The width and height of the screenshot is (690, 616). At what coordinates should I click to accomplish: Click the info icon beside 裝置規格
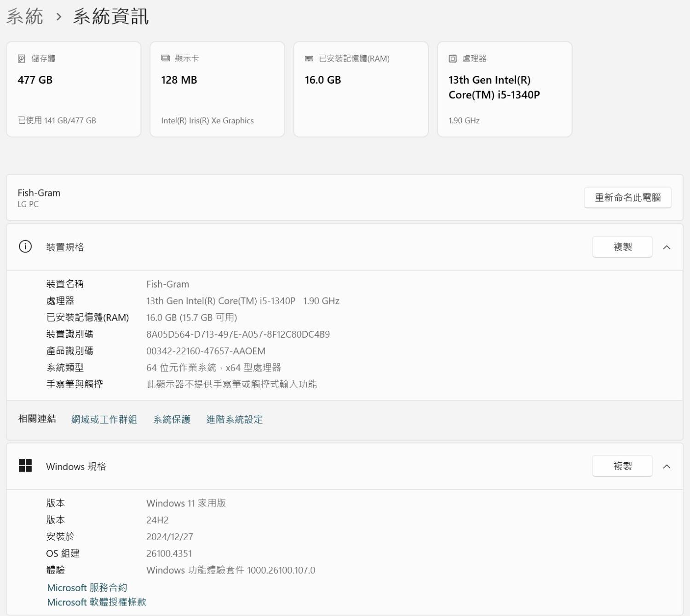pyautogui.click(x=25, y=247)
